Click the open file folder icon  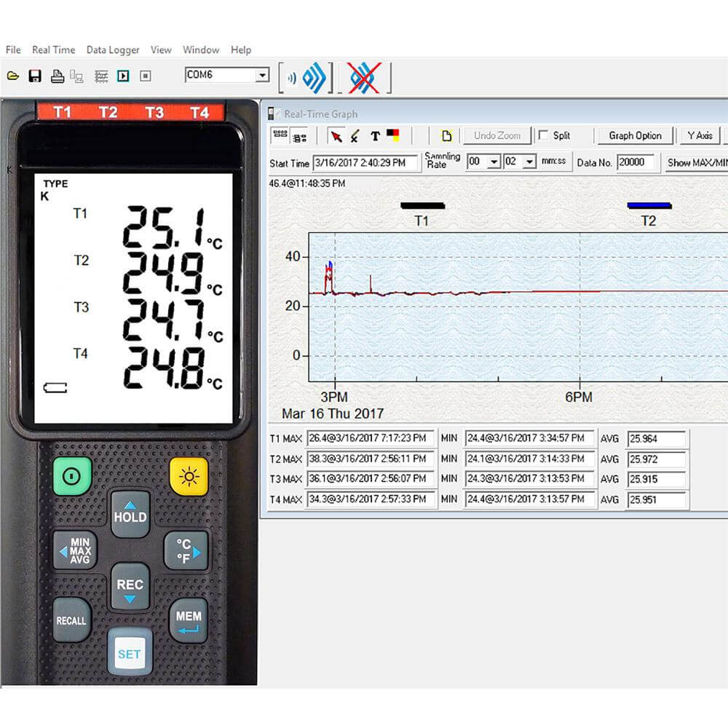(12, 76)
